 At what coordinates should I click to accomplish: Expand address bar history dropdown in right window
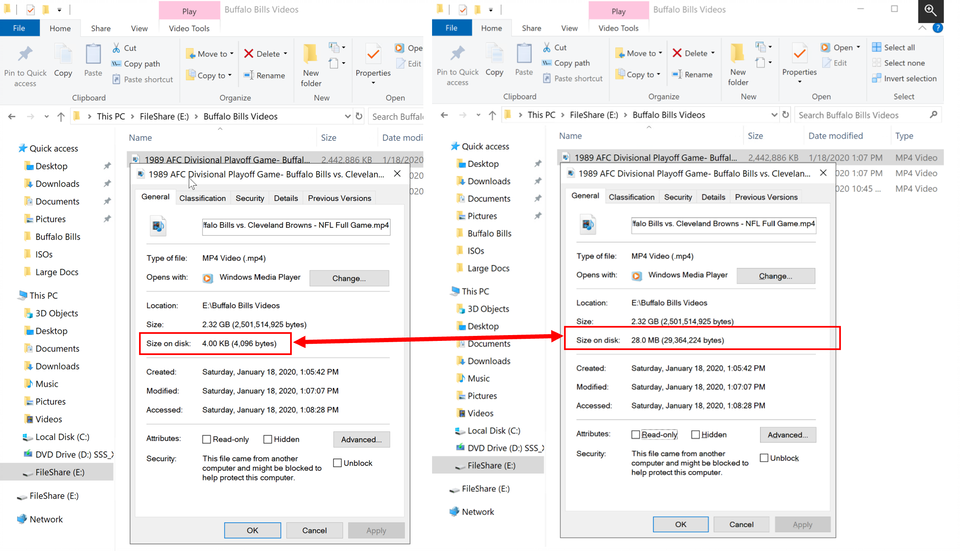[x=774, y=115]
